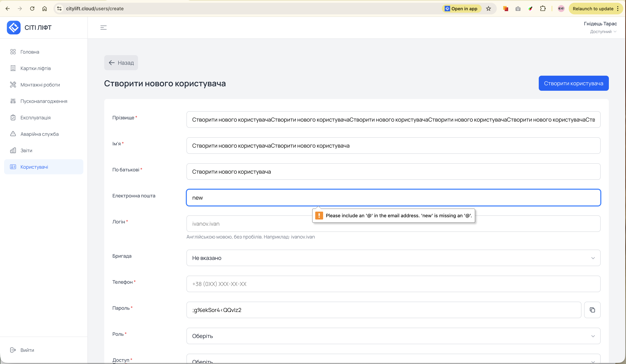Open the Звіти sidebar item
This screenshot has height=364, width=626.
pos(26,150)
